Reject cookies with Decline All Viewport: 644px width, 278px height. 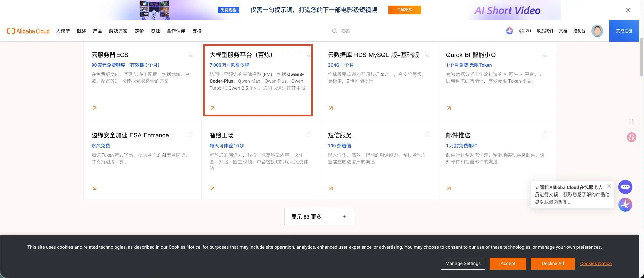pyautogui.click(x=553, y=264)
